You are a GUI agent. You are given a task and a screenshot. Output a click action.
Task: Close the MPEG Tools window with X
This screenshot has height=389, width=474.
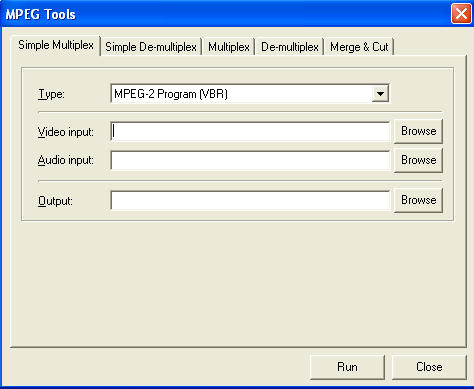click(461, 14)
